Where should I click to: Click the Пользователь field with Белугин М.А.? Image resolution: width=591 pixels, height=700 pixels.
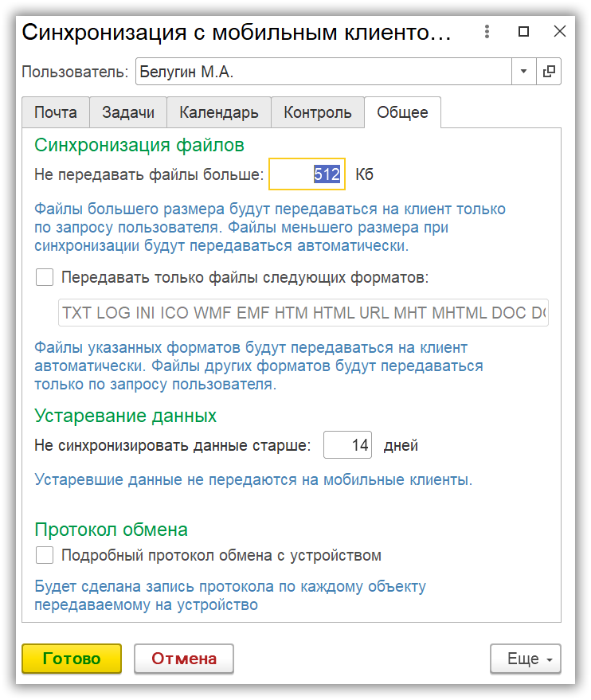324,72
